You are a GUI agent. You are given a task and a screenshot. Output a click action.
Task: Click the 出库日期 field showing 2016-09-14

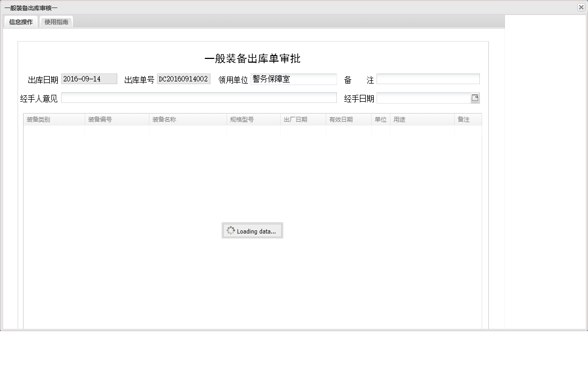[89, 79]
